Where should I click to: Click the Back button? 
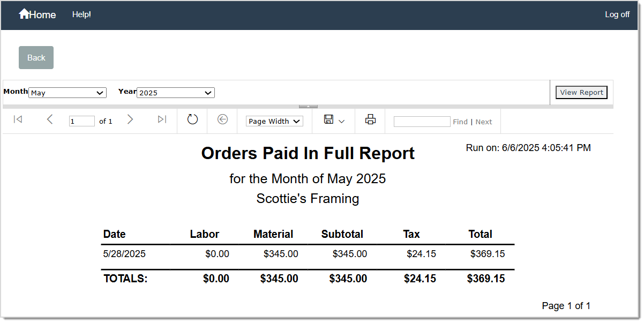(x=36, y=57)
